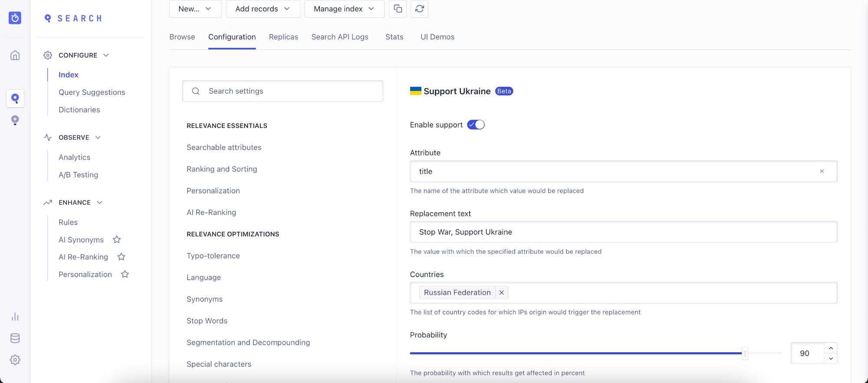Screen dimensions: 868x383
Task: Clear the title attribute with X icon
Action: pos(822,171)
